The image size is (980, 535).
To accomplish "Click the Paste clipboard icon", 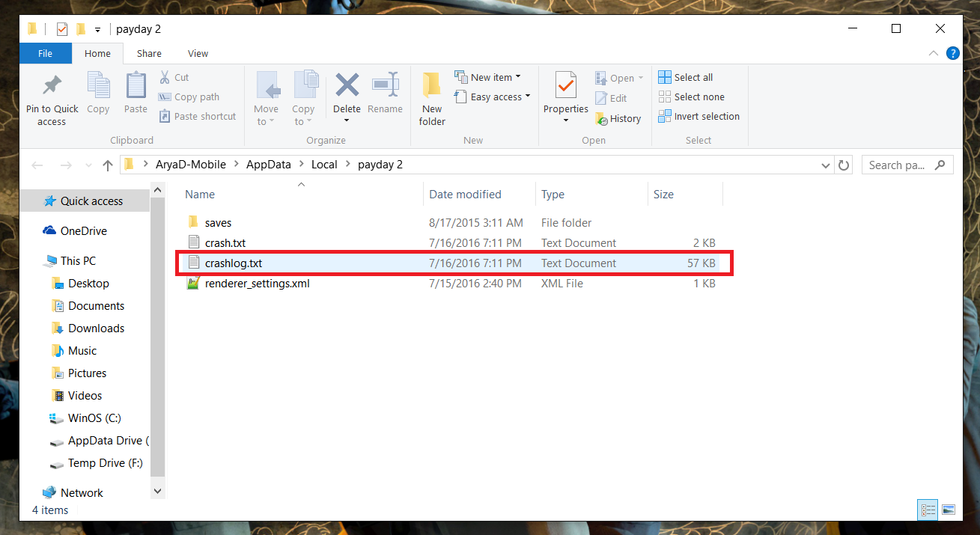I will (136, 85).
